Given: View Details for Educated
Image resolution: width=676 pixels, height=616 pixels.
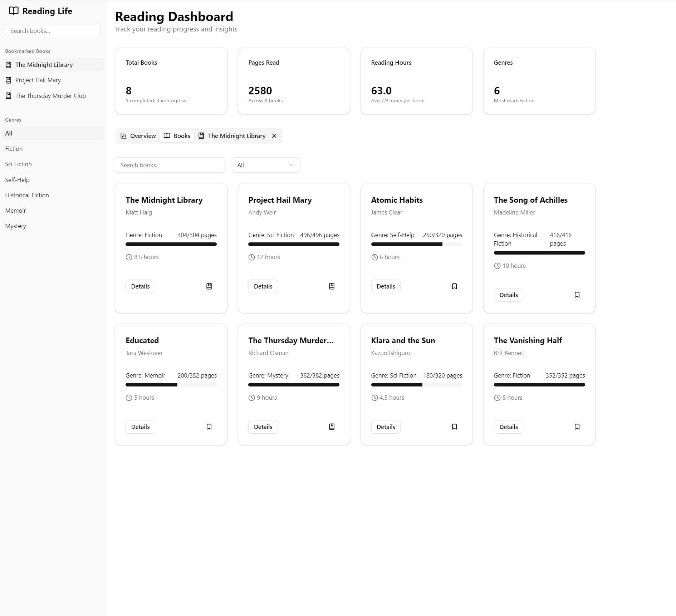Looking at the screenshot, I should pos(140,427).
